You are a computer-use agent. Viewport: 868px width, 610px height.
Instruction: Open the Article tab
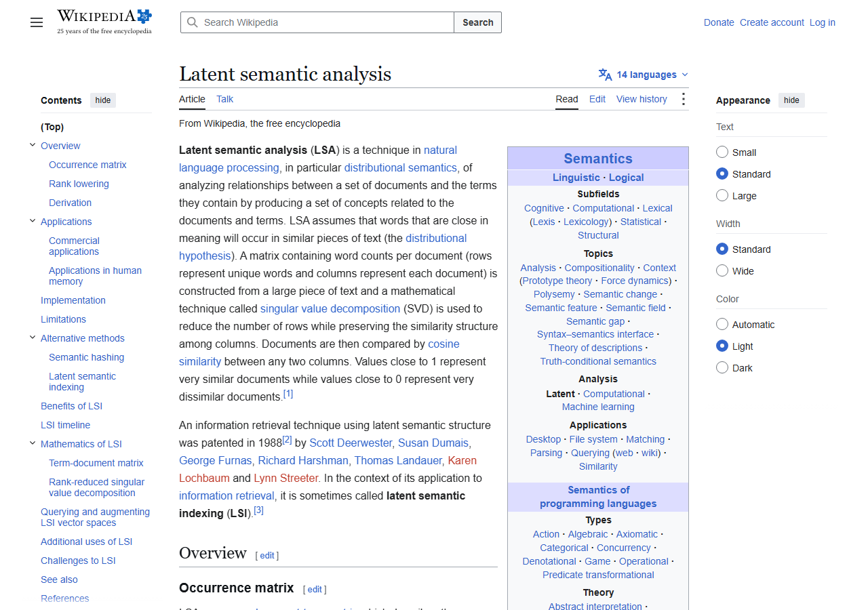[192, 99]
